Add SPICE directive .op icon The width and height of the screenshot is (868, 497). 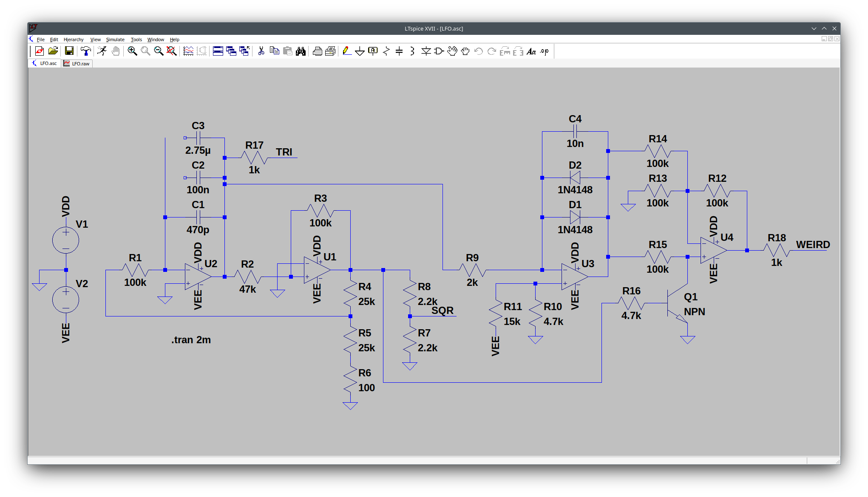(545, 51)
